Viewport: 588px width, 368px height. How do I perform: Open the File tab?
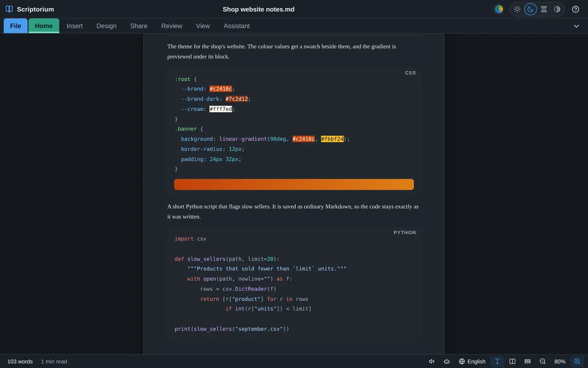point(16,26)
